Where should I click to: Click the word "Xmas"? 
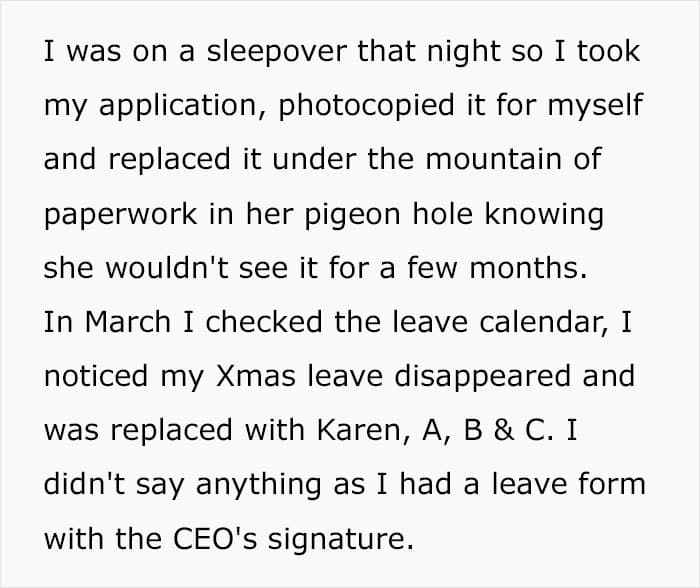(x=255, y=376)
